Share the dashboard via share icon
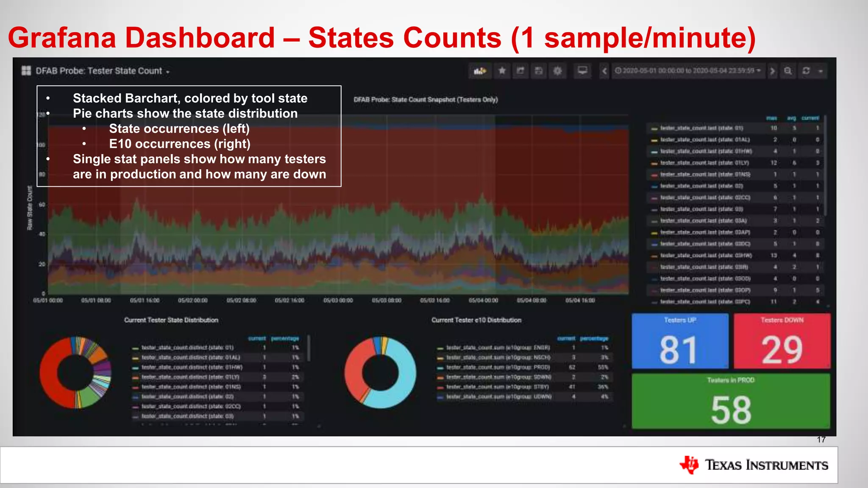Viewport: 868px width, 488px height. pyautogui.click(x=520, y=71)
